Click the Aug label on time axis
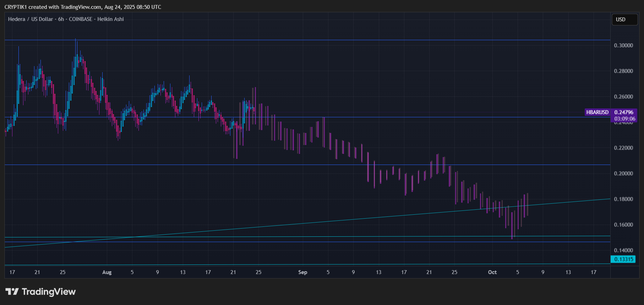 (107, 272)
